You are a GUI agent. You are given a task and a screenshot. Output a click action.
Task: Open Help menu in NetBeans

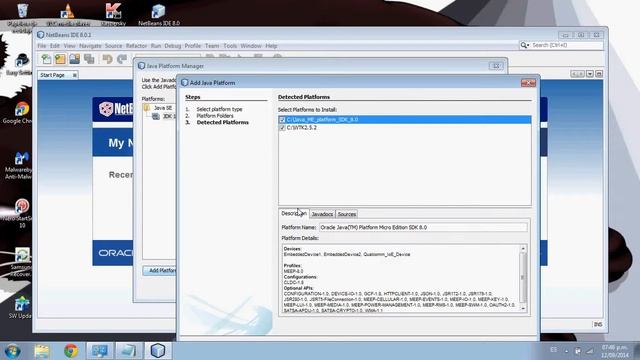[271, 46]
